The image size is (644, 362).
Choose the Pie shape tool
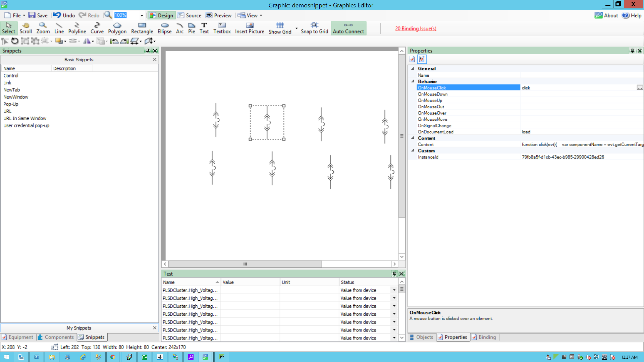coord(192,28)
